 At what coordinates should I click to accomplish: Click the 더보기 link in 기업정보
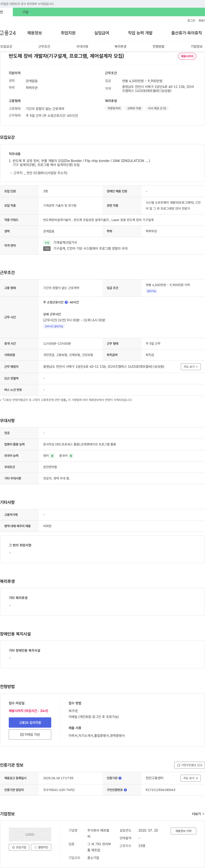pos(198,814)
